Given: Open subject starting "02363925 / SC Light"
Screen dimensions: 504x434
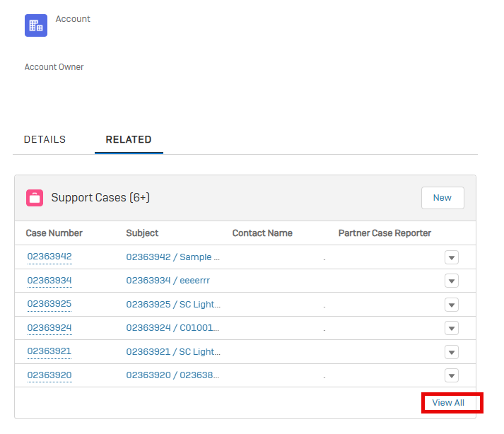Looking at the screenshot, I should click(173, 305).
